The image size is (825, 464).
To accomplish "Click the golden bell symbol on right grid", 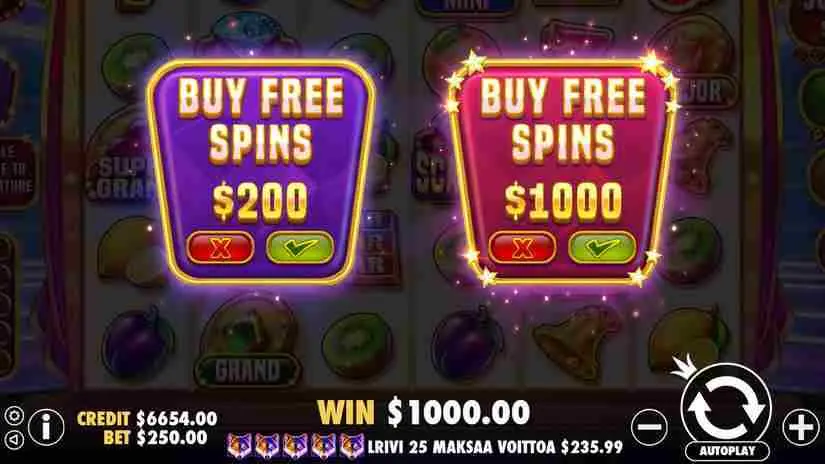I will pos(576,344).
